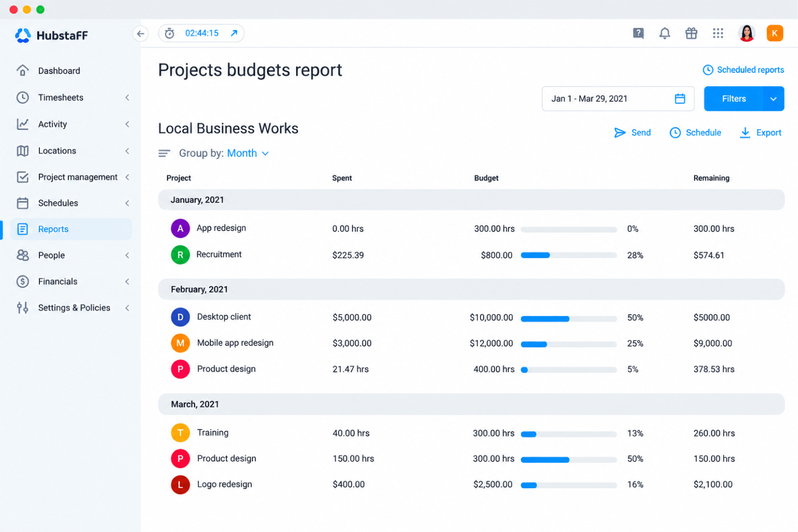
Task: Expand the Activity sidebar chevron
Action: click(x=127, y=124)
